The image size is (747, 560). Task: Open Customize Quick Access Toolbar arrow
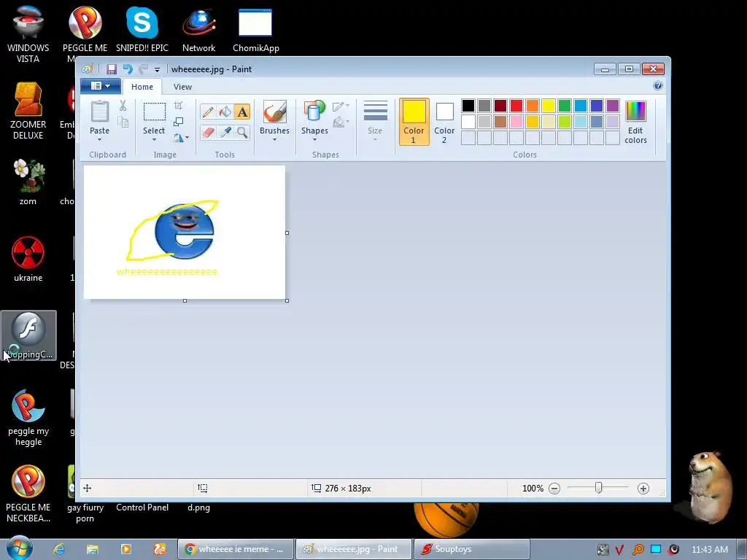[157, 69]
